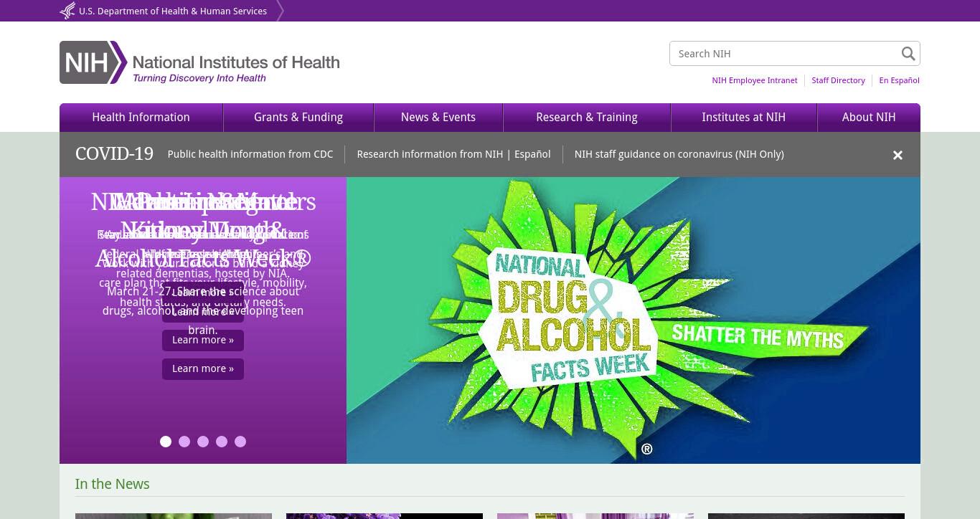Click the HHS eagle logo icon

coord(67,11)
